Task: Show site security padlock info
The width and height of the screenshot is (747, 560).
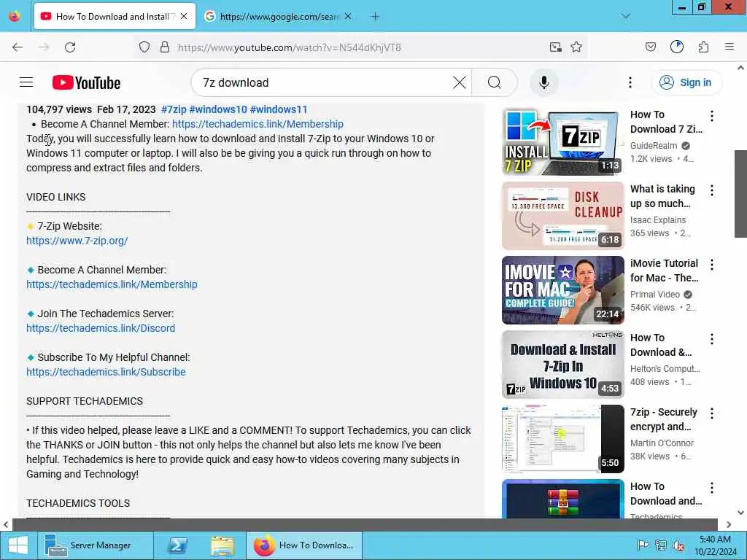Action: point(165,47)
